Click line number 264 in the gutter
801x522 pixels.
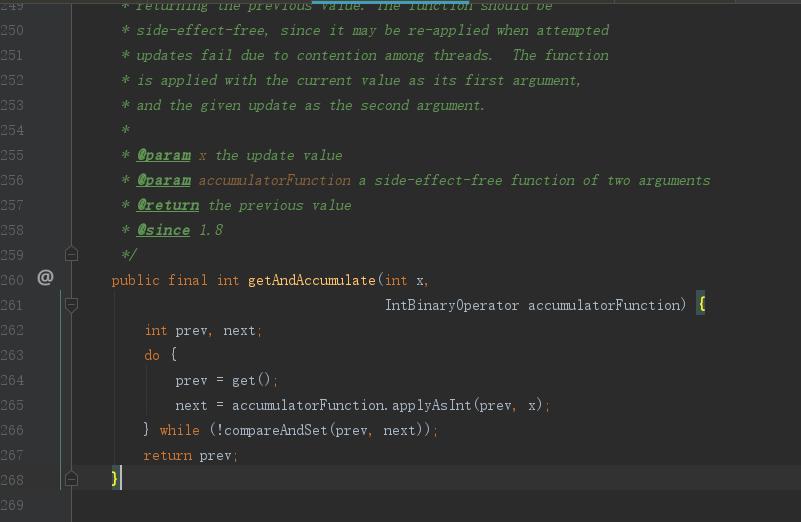[12, 380]
